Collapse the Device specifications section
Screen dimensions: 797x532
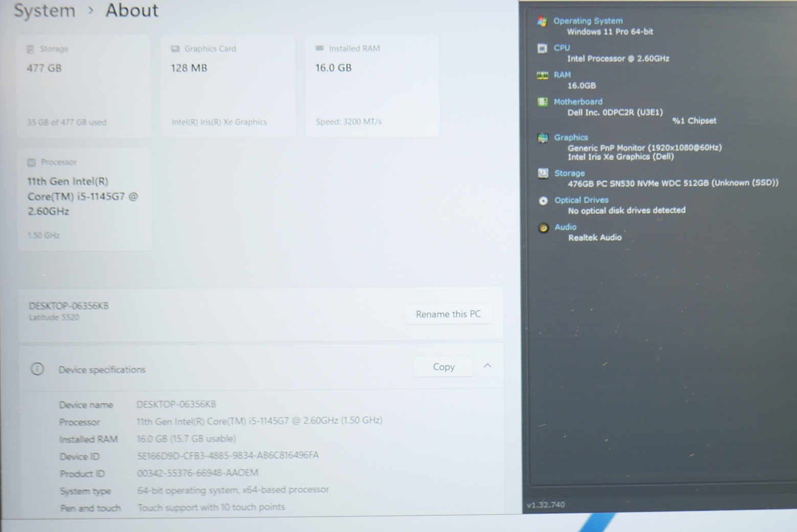487,366
